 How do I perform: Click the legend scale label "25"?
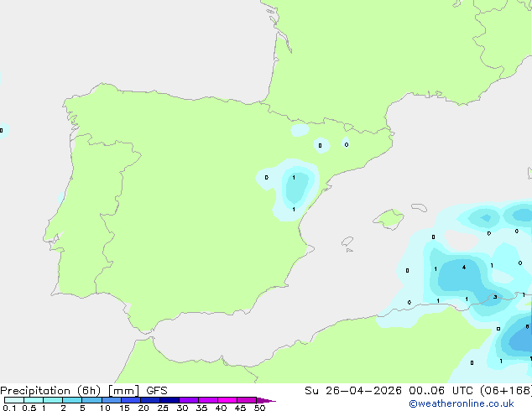click(163, 408)
